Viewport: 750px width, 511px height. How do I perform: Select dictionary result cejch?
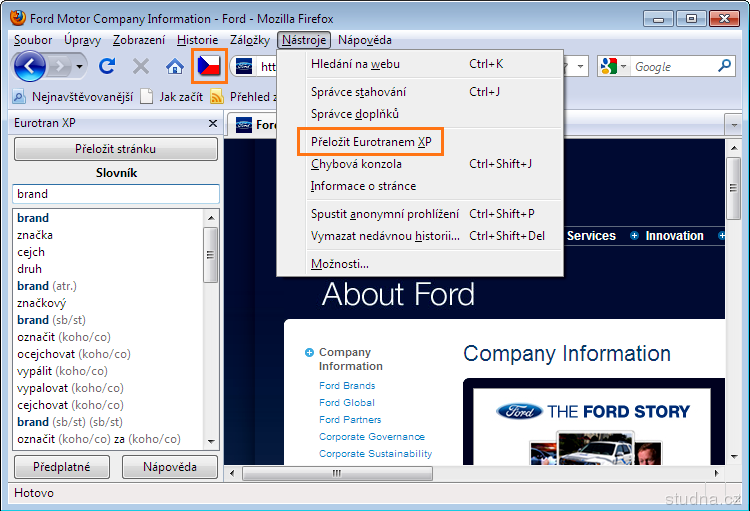click(31, 252)
